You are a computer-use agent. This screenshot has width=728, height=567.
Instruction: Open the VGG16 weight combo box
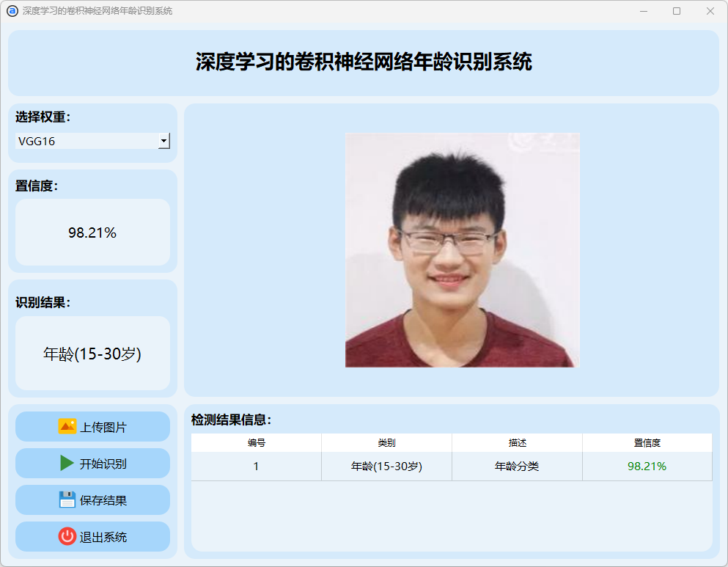pos(87,142)
